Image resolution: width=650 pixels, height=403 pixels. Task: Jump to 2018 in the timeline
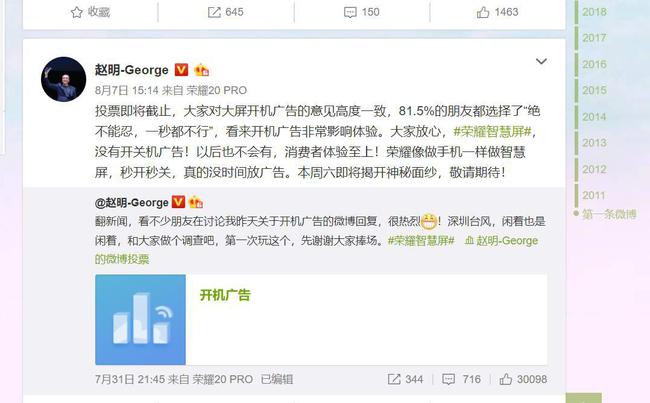[x=594, y=12]
